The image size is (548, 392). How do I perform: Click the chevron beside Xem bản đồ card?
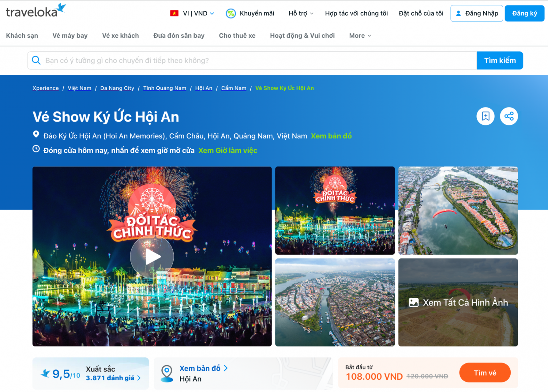click(x=226, y=368)
